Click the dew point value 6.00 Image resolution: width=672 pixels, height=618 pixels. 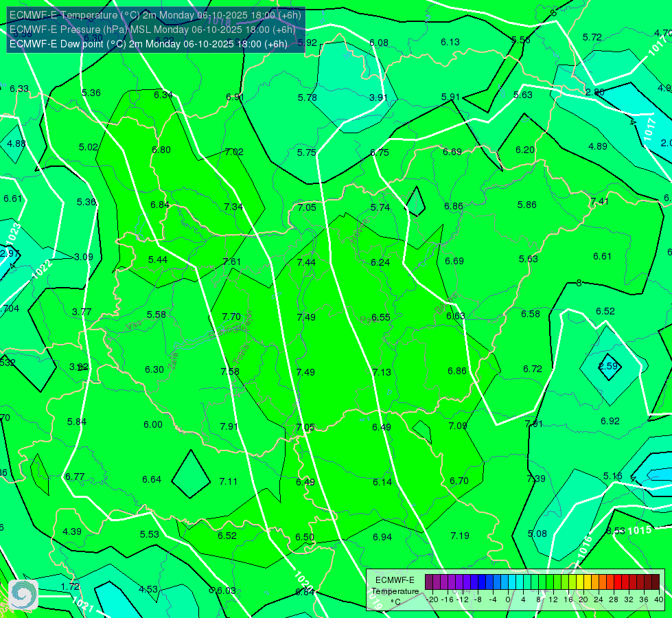(153, 424)
